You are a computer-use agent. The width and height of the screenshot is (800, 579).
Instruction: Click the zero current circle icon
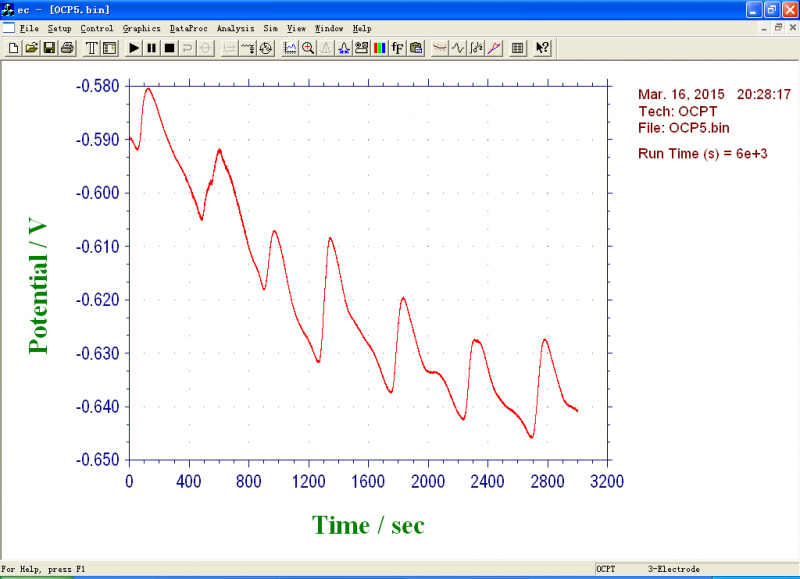205,48
